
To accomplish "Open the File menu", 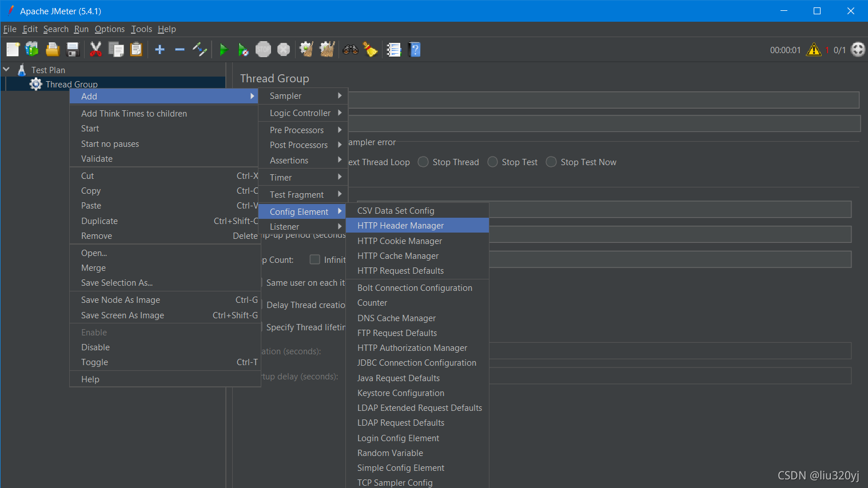I will [10, 29].
